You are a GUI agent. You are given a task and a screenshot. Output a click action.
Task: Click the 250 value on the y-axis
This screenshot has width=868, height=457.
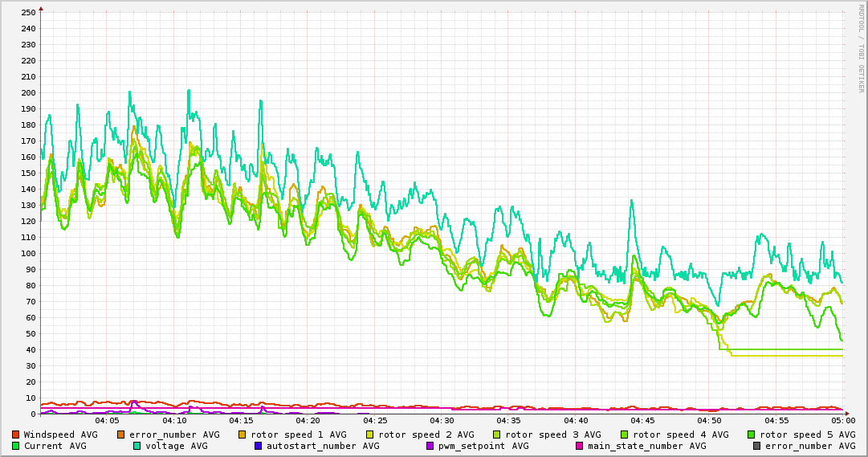click(28, 12)
